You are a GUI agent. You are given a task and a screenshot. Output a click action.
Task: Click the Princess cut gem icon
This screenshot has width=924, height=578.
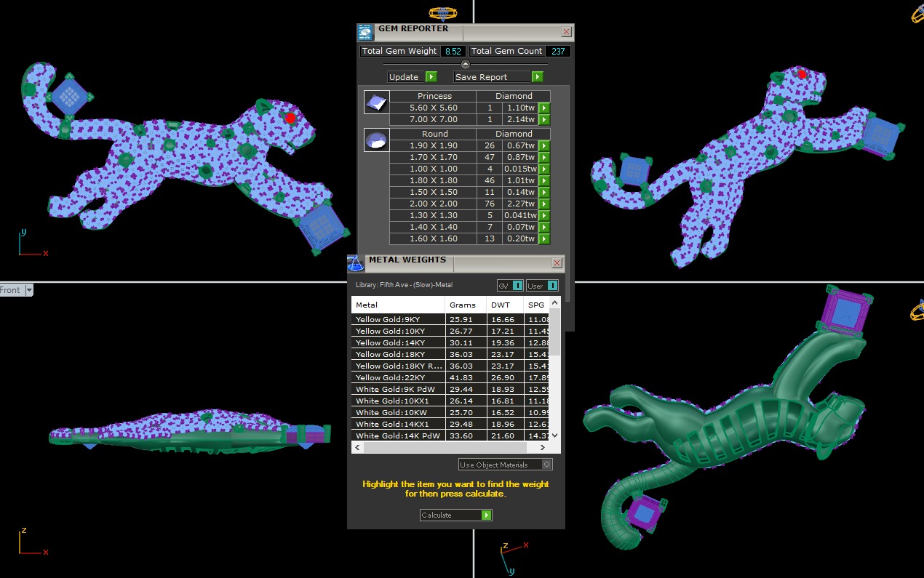point(377,103)
